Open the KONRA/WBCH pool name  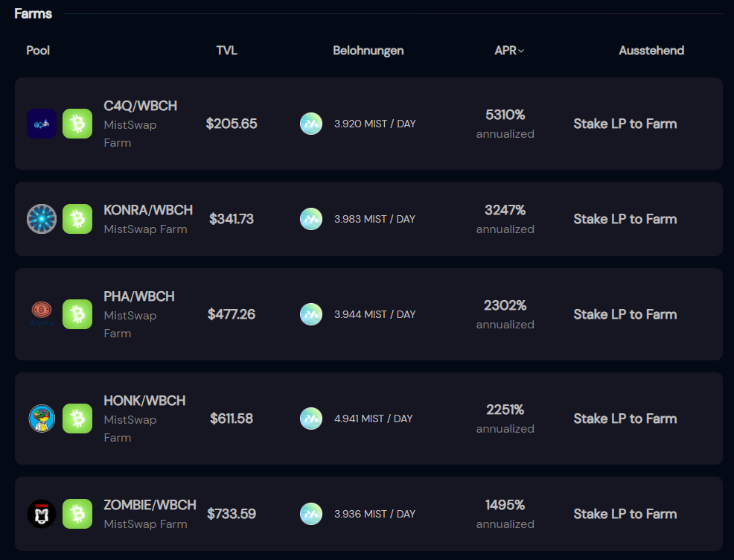148,210
